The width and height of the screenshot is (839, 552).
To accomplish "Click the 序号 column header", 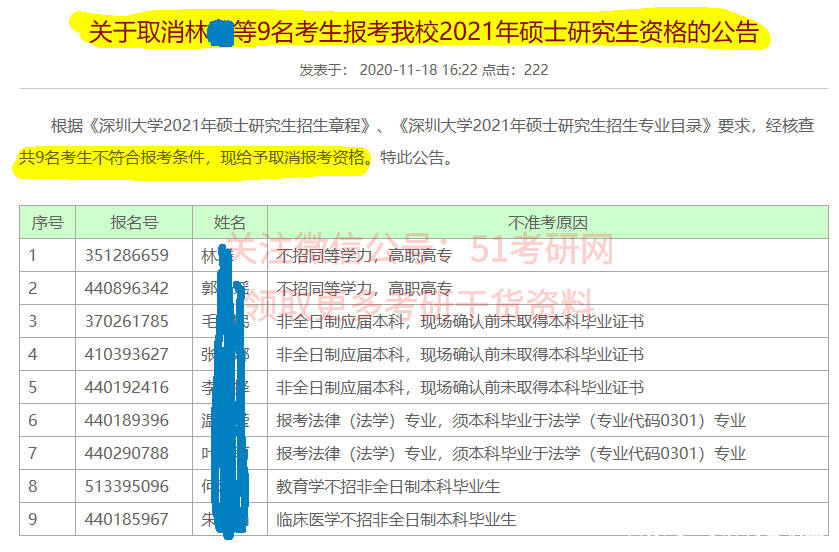I will pos(47,223).
